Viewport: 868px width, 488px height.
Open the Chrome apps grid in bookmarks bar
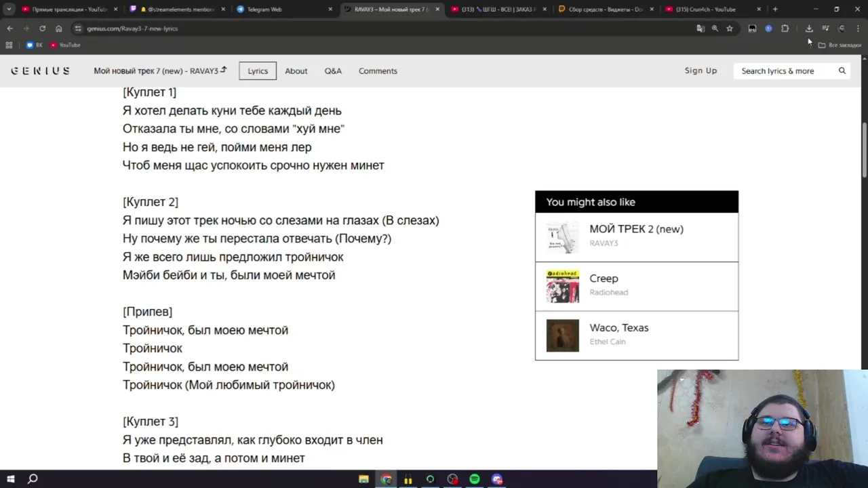(9, 45)
